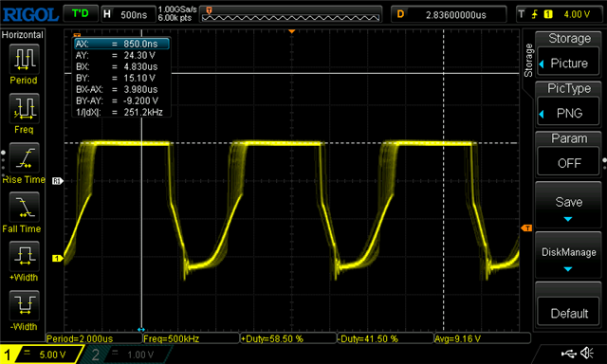Open the Storage side tab
The width and height of the screenshot is (607, 364).
coord(528,60)
